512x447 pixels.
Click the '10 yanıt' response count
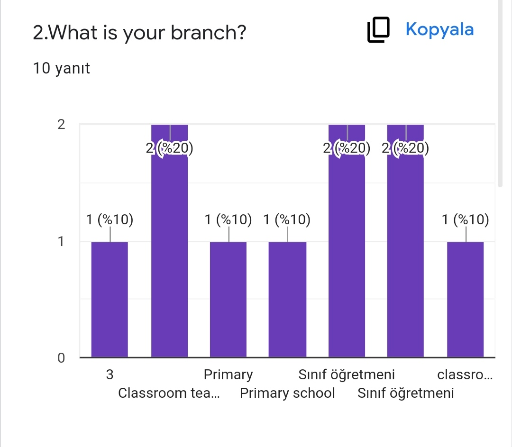pyautogui.click(x=61, y=68)
